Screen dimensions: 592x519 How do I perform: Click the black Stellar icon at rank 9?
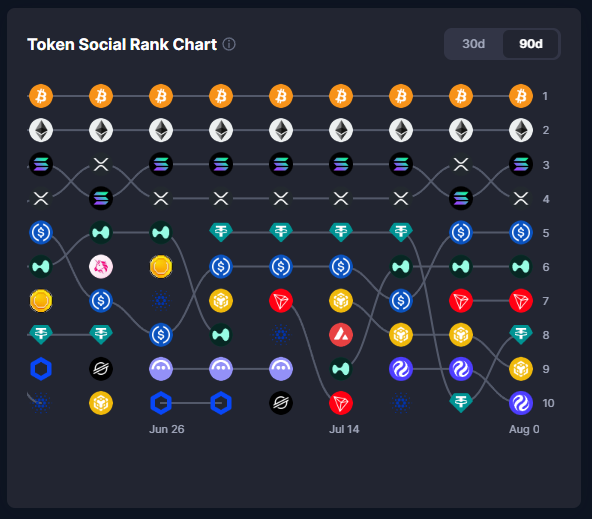click(x=101, y=368)
